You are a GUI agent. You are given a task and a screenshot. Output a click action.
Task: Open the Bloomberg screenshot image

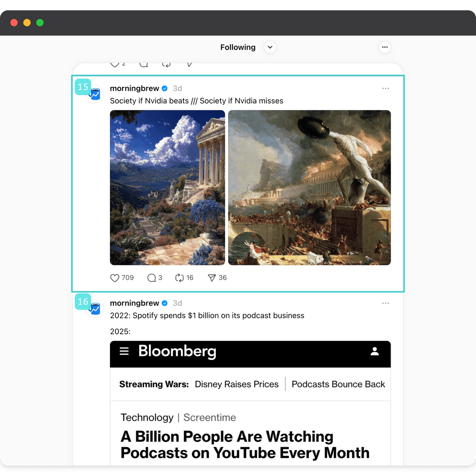[250, 403]
